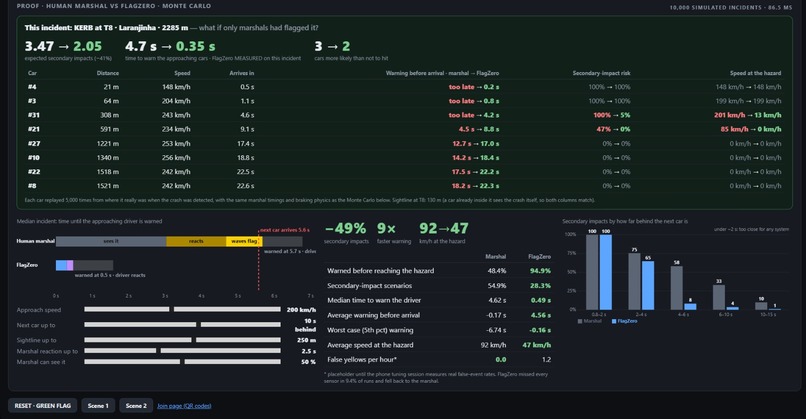Open the Join page (QR codes) link
This screenshot has width=806, height=419.
point(184,406)
